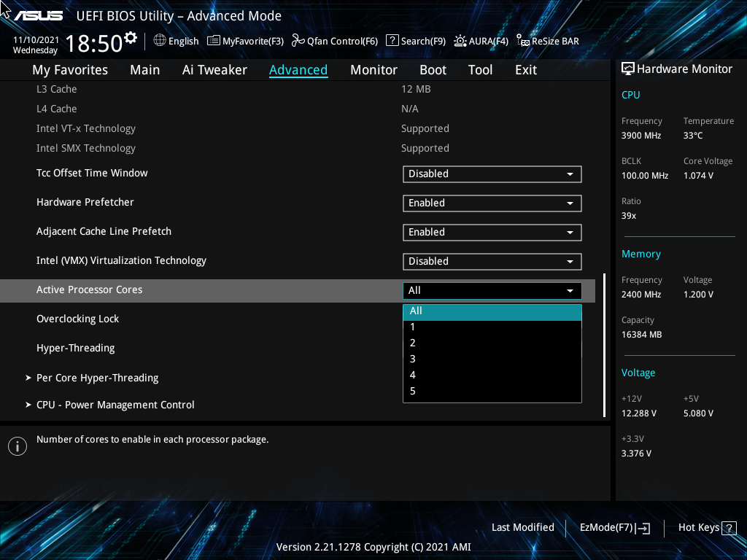
Task: Open Hot Keys help
Action: click(707, 528)
